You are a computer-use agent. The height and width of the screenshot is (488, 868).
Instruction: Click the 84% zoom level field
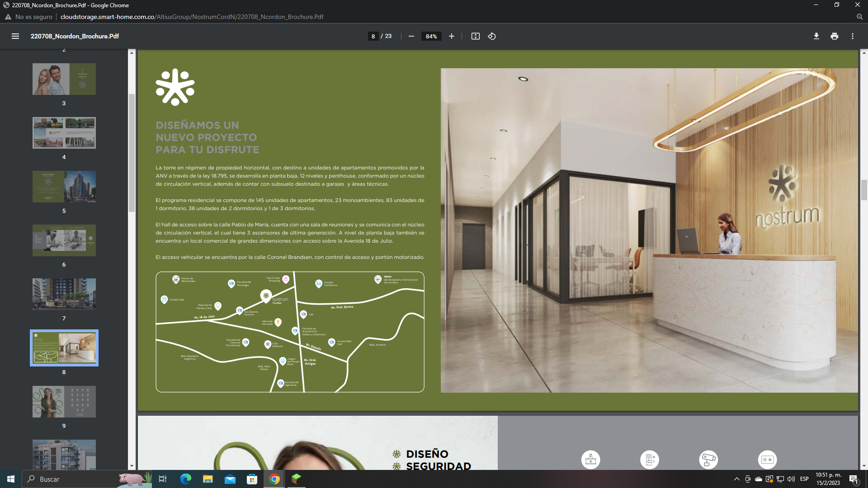pos(431,36)
